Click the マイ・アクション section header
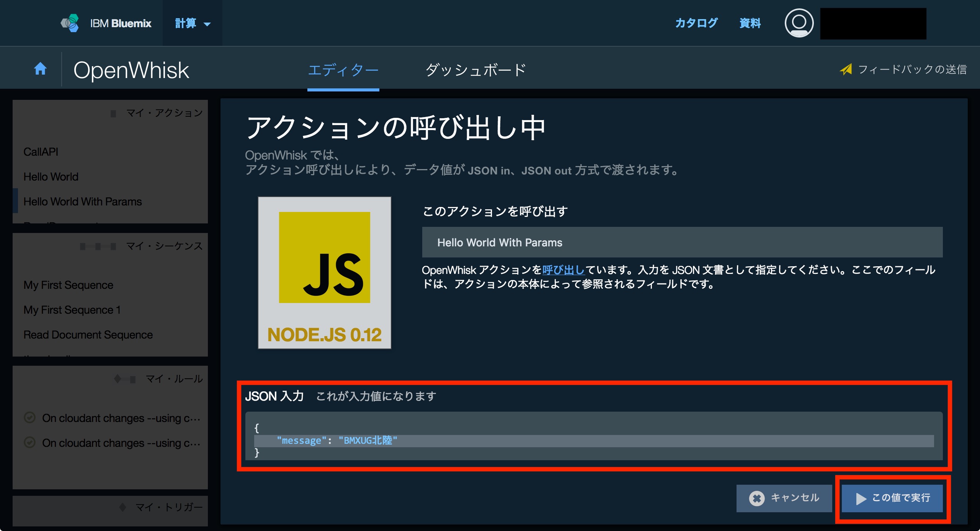This screenshot has height=531, width=980. coord(164,113)
